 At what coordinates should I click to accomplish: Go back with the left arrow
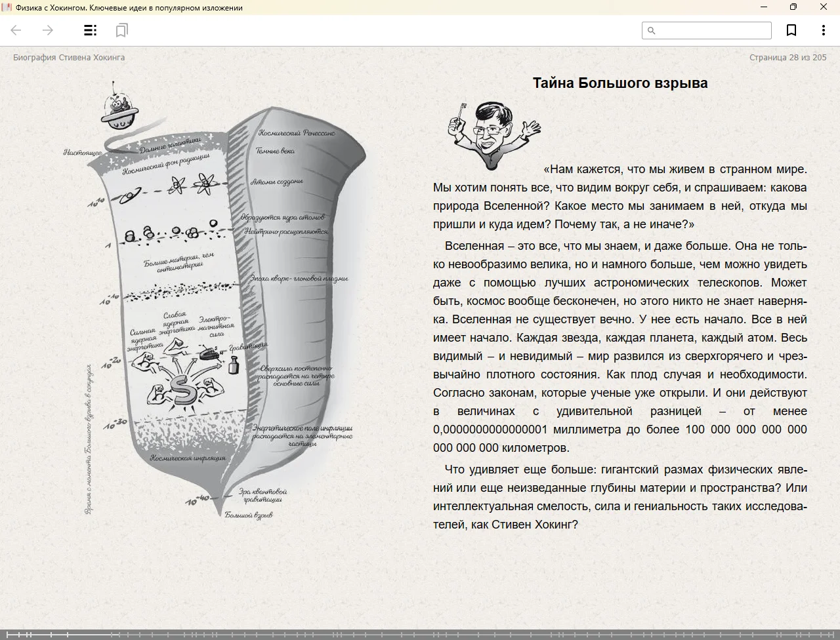pyautogui.click(x=16, y=30)
